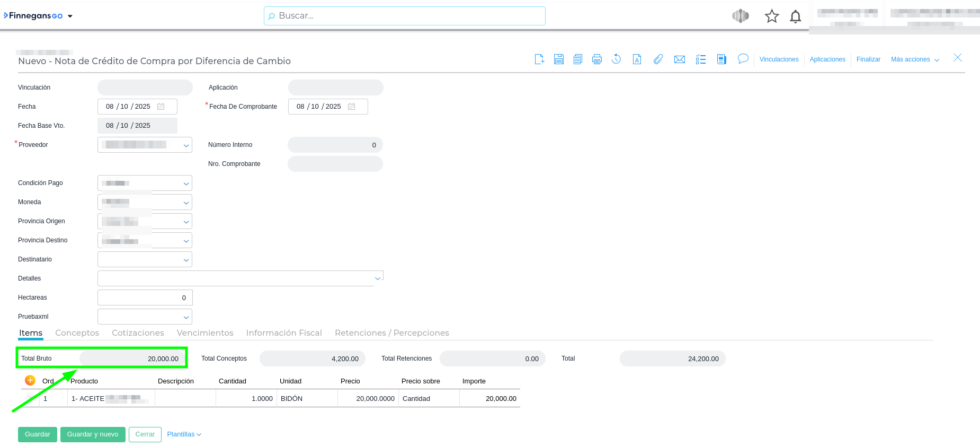
Task: Open the Información Fiscal tab
Action: point(284,333)
